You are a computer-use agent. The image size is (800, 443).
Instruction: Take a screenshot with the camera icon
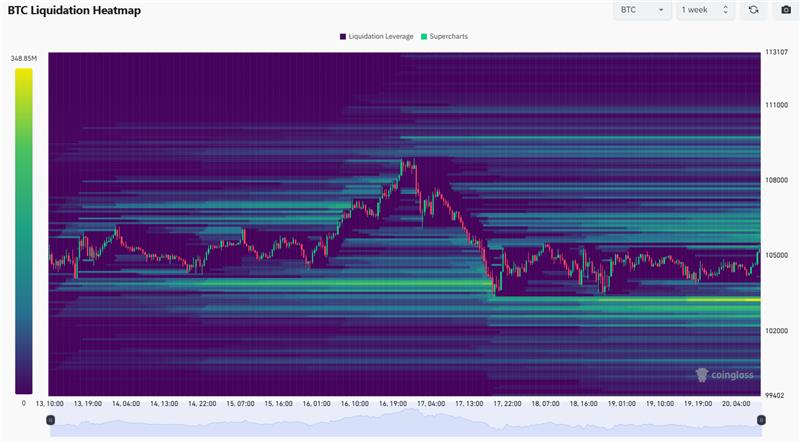786,10
